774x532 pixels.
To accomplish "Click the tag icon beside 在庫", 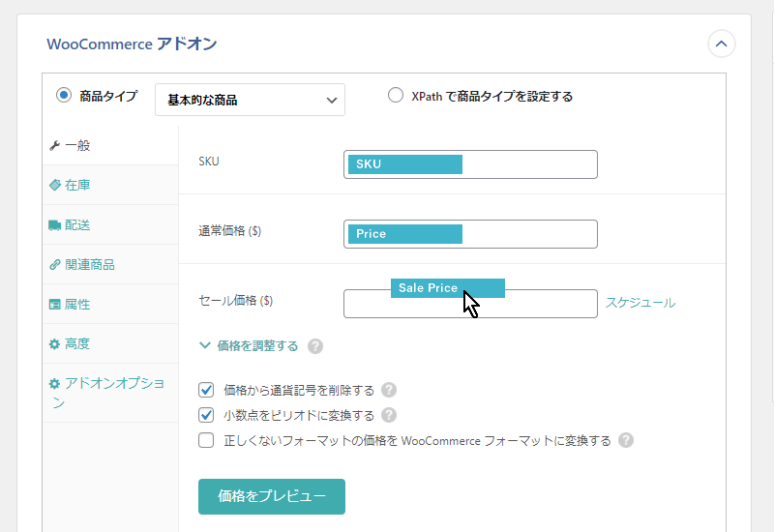I will (x=55, y=185).
